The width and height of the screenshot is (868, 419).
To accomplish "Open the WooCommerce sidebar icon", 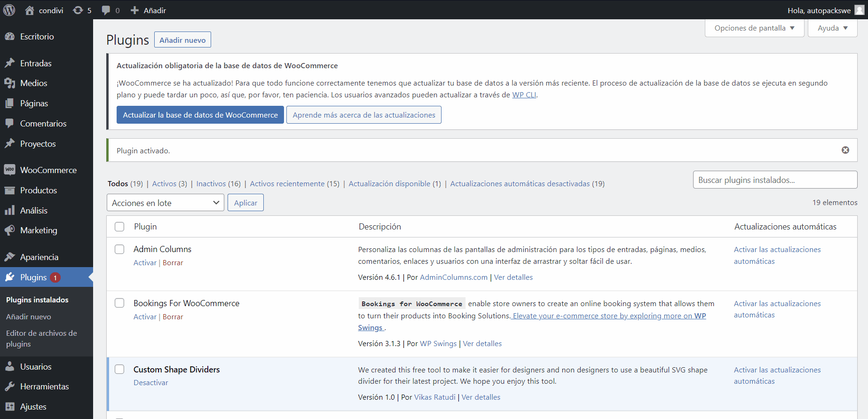I will [x=10, y=170].
